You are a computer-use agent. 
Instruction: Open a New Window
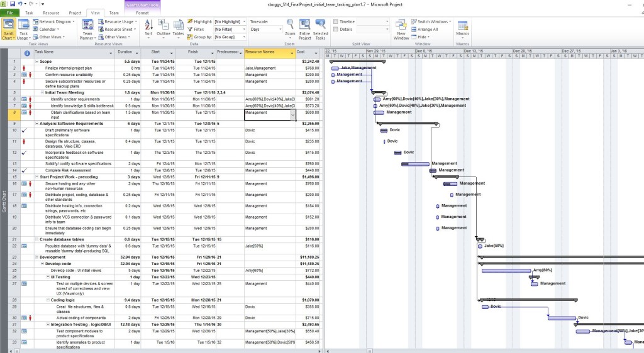[x=401, y=29]
